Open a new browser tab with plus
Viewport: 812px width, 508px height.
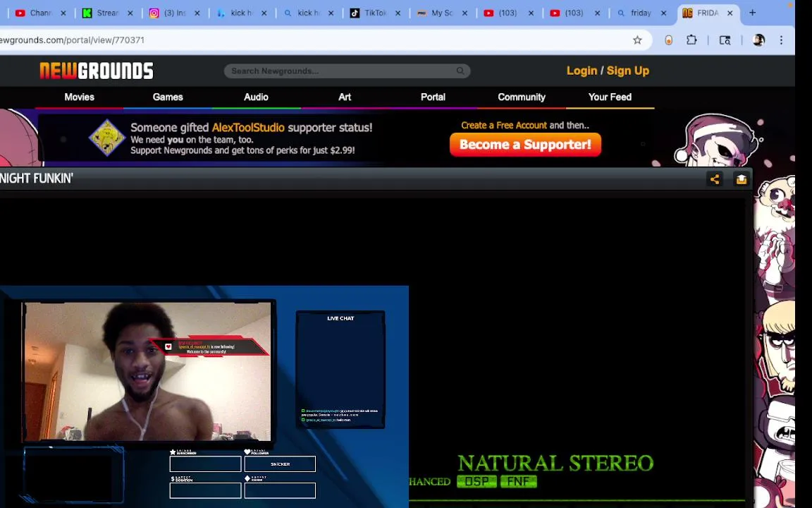coord(752,13)
